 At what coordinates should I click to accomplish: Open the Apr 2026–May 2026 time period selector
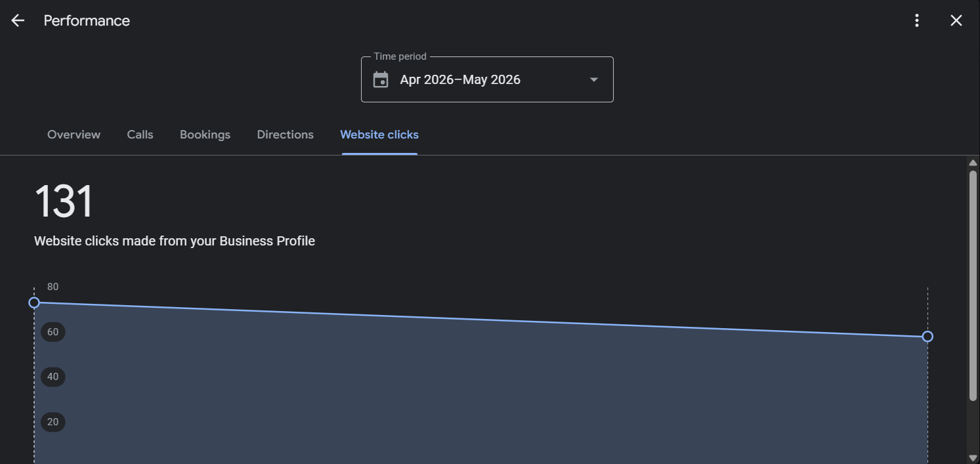(487, 79)
